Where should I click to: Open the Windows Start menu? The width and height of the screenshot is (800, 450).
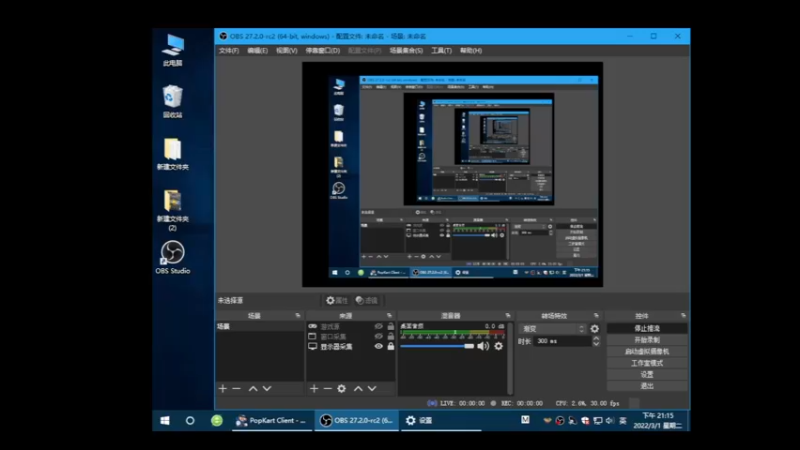(165, 420)
